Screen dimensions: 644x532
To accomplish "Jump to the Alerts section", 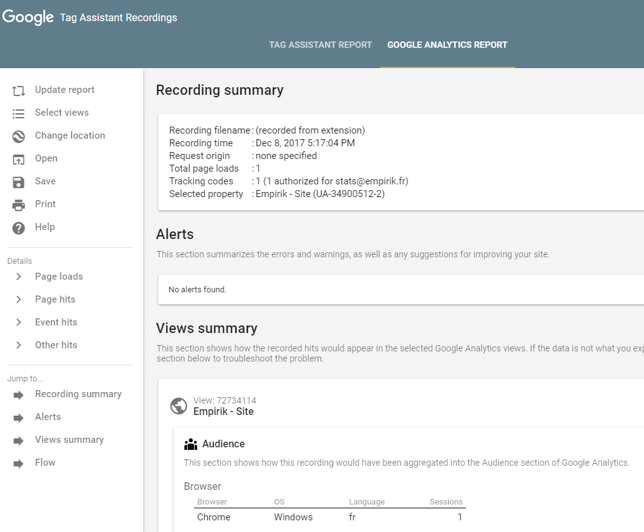I will [x=47, y=417].
